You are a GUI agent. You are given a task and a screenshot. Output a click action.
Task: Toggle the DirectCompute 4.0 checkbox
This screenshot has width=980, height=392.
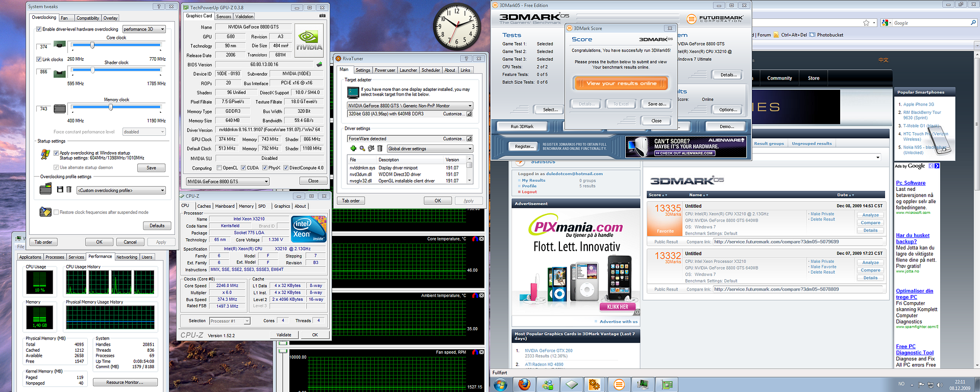pos(286,168)
